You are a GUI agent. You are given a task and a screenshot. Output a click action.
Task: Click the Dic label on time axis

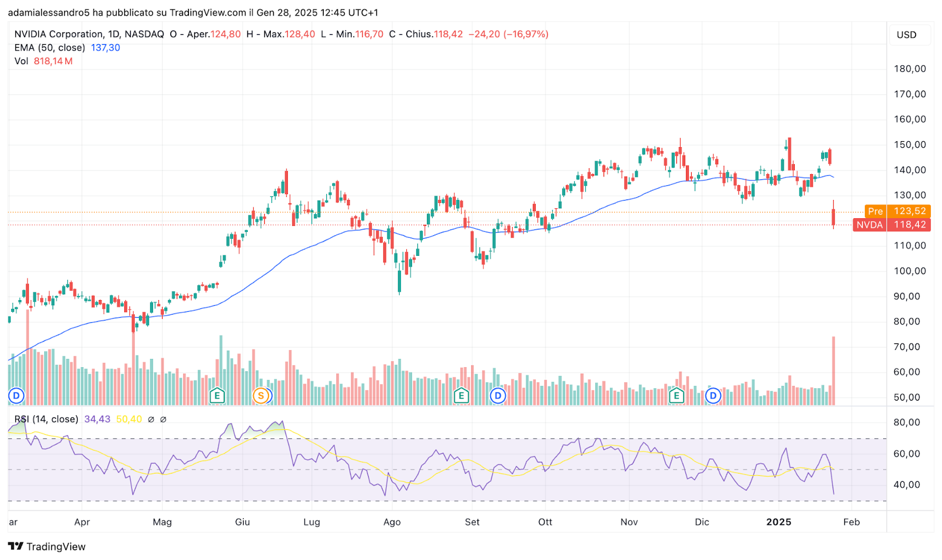coord(702,522)
